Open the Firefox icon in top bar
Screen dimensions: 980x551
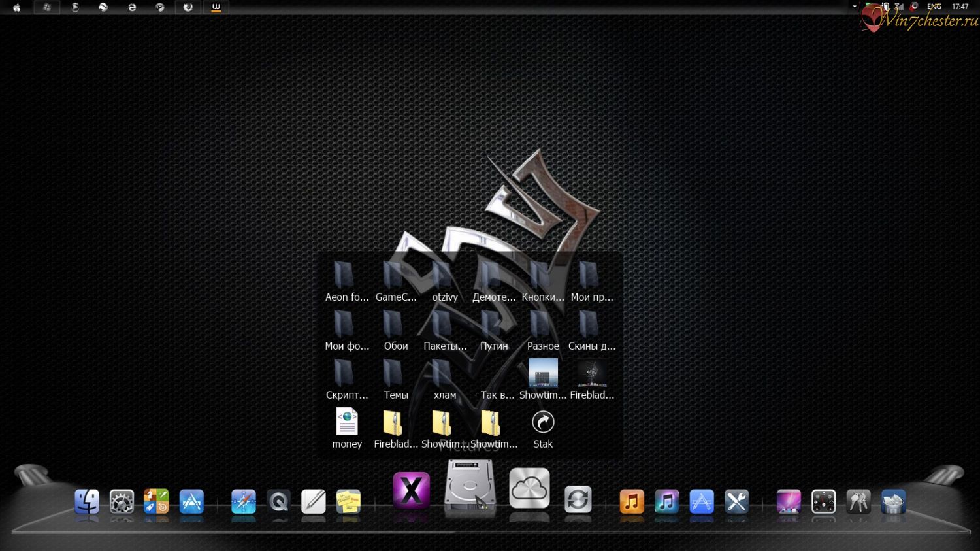[188, 7]
